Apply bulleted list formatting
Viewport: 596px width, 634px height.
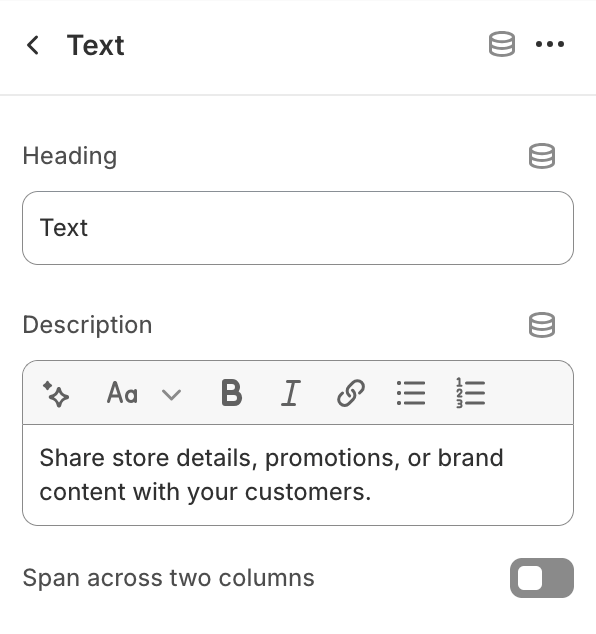[411, 393]
